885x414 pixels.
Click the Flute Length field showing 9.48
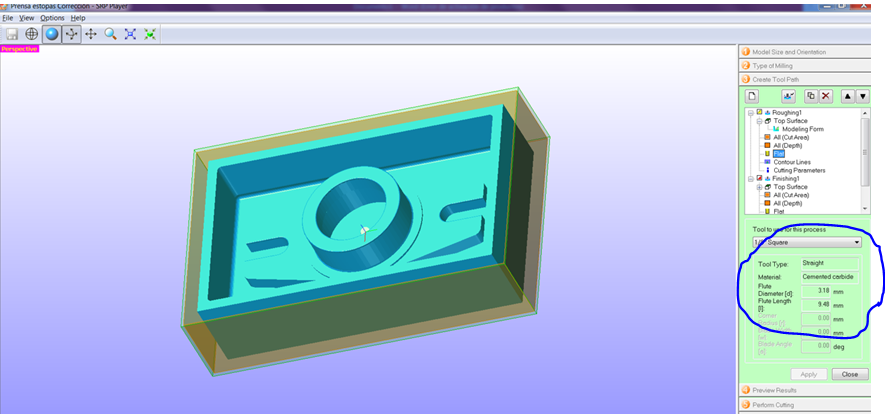coord(816,306)
